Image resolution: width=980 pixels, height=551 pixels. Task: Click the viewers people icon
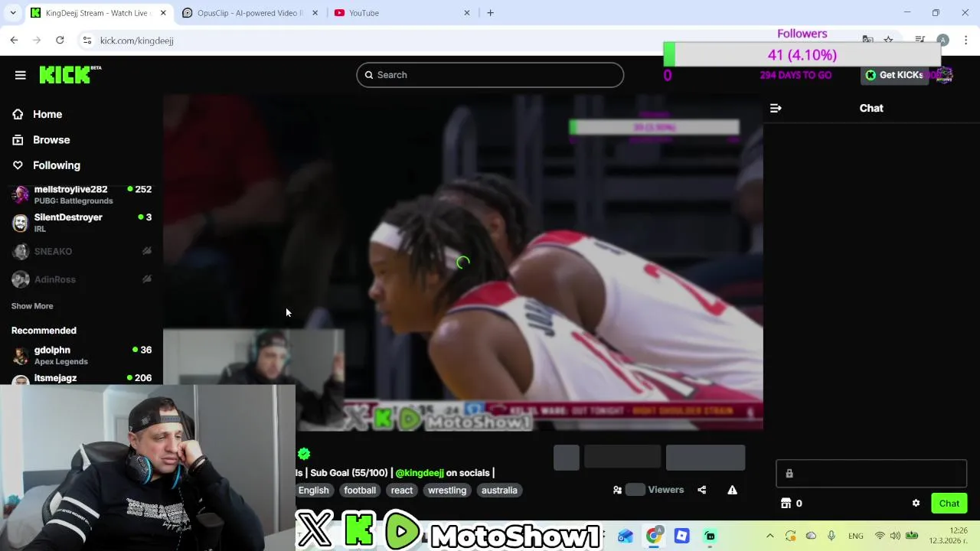click(x=617, y=491)
